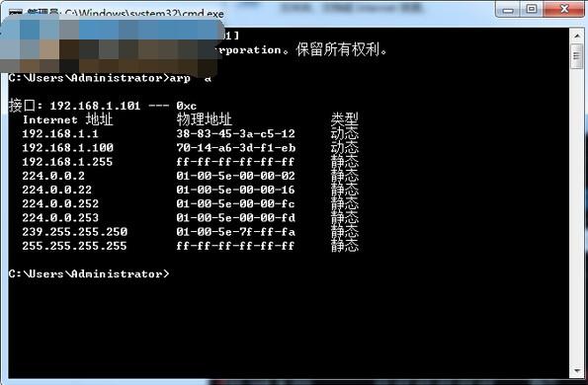Click the scrollbar down arrow
The image size is (588, 385).
click(x=577, y=371)
